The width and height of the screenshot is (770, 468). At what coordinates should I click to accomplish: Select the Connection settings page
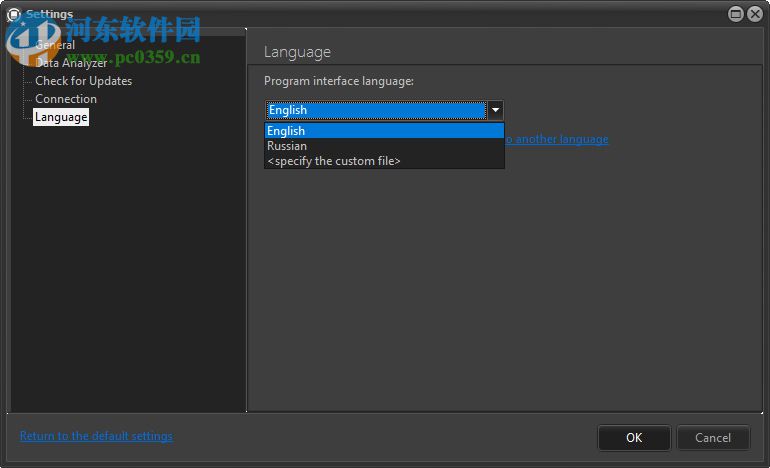pos(66,99)
